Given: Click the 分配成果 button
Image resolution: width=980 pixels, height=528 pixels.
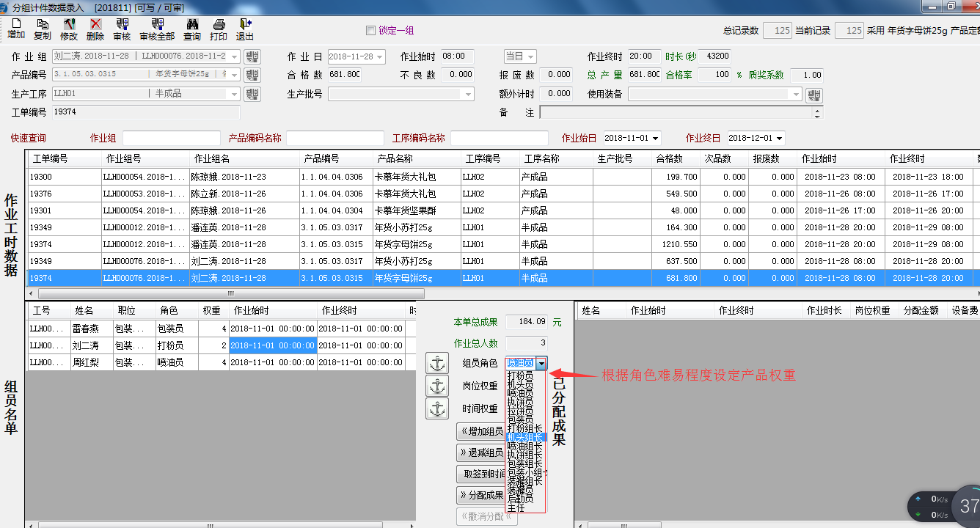Looking at the screenshot, I should [481, 494].
